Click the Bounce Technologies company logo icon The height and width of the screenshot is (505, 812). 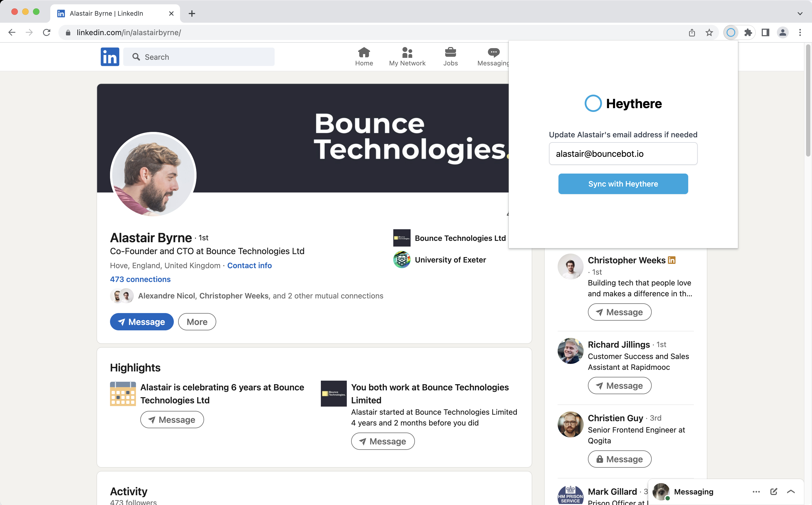[402, 238]
